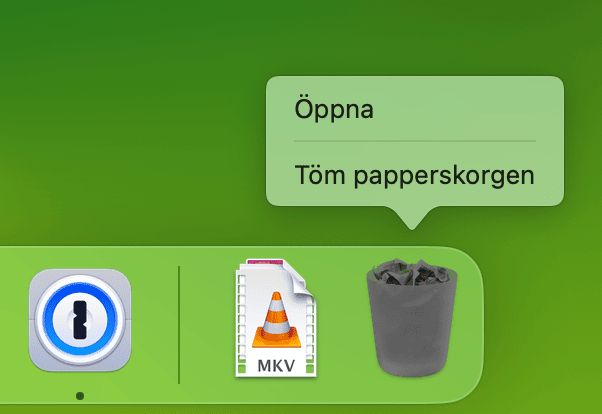
Task: Open the 1Password app from the Dock
Action: point(80,320)
